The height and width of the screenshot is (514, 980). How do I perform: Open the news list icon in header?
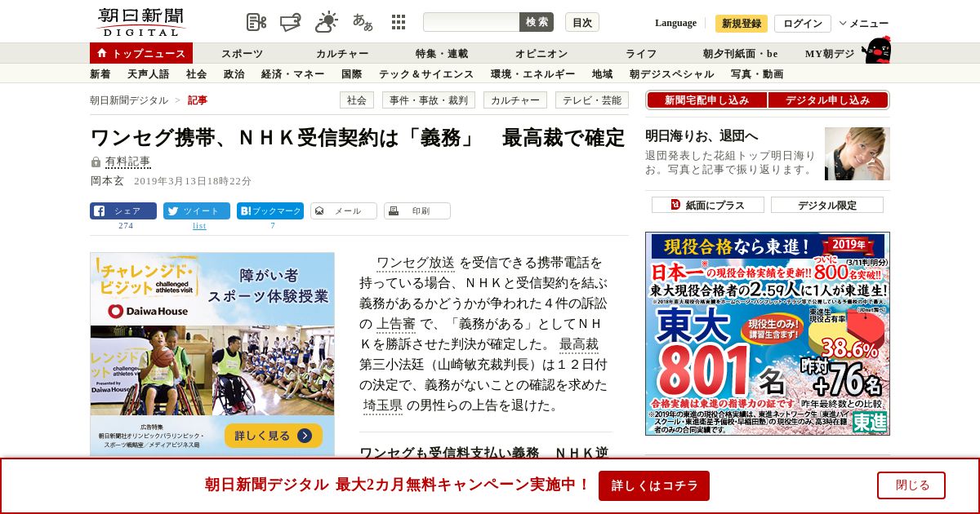(x=256, y=22)
